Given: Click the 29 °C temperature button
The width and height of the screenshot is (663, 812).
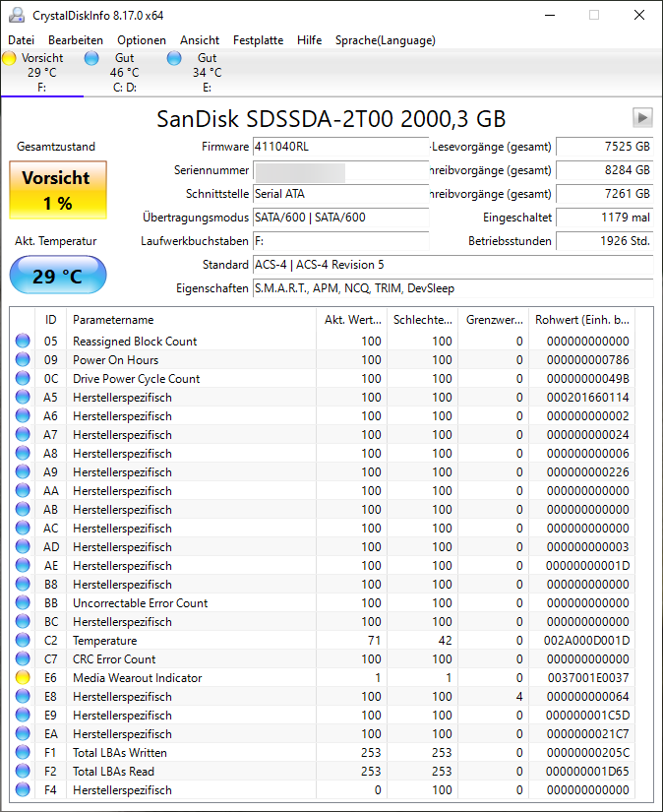Looking at the screenshot, I should pos(58,275).
